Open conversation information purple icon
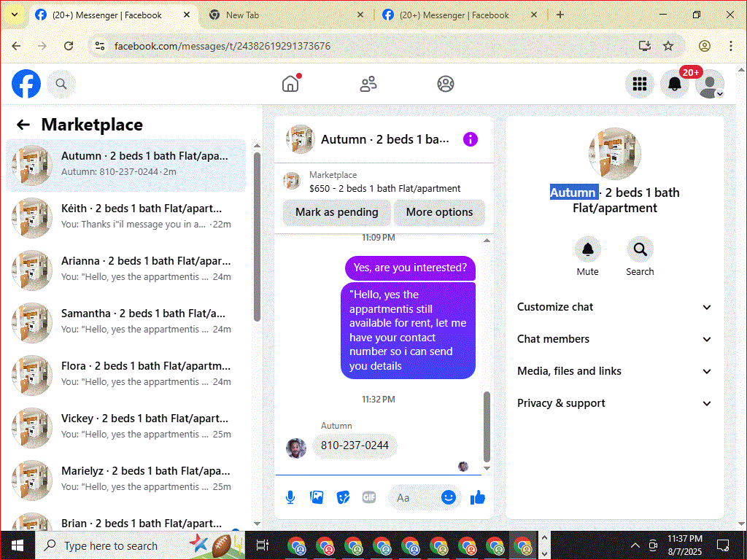This screenshot has height=560, width=747. coord(471,139)
